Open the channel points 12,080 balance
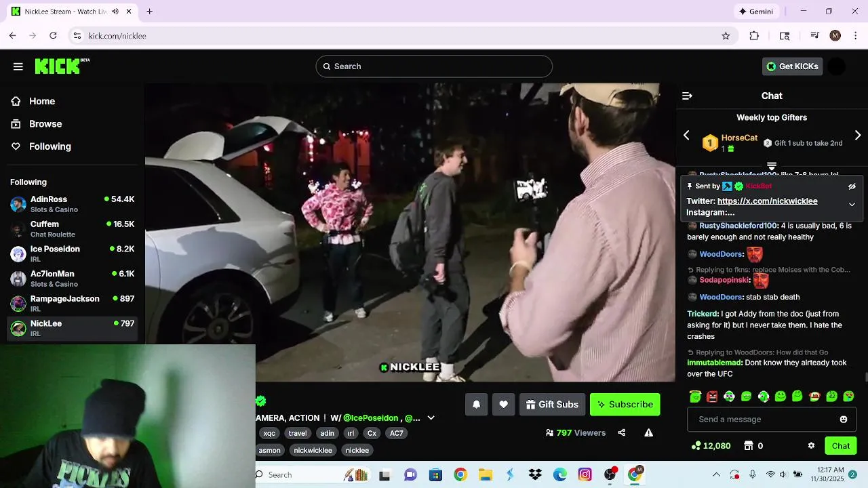The image size is (868, 488). [711, 446]
